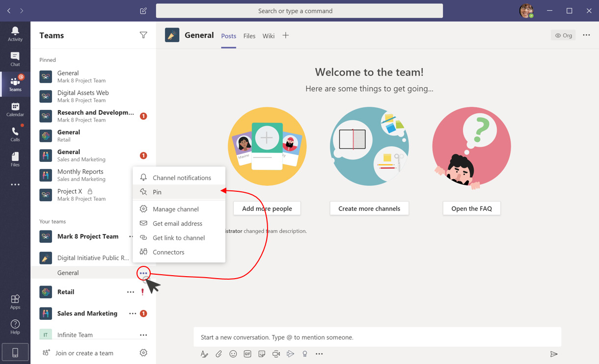
Task: Open the Activity feed in sidebar
Action: click(15, 34)
